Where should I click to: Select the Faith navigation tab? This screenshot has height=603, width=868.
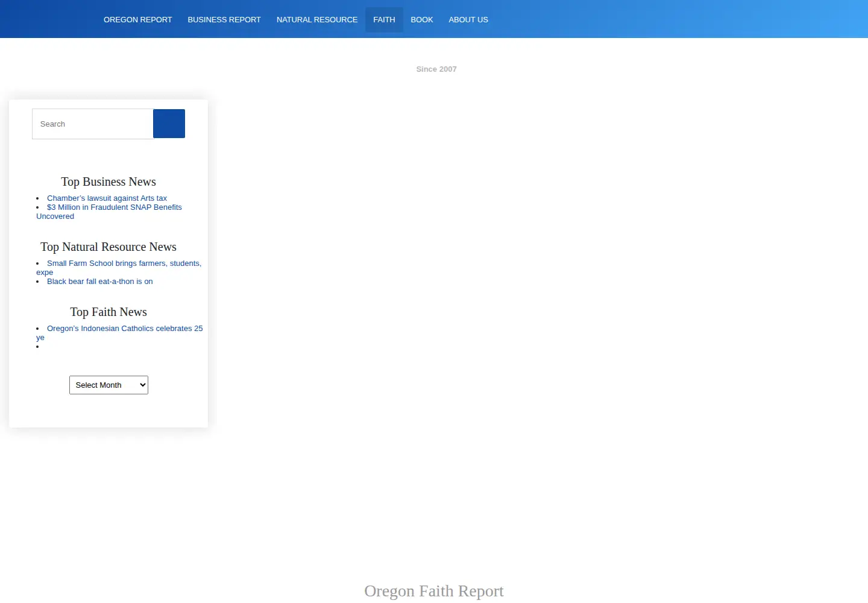384,20
